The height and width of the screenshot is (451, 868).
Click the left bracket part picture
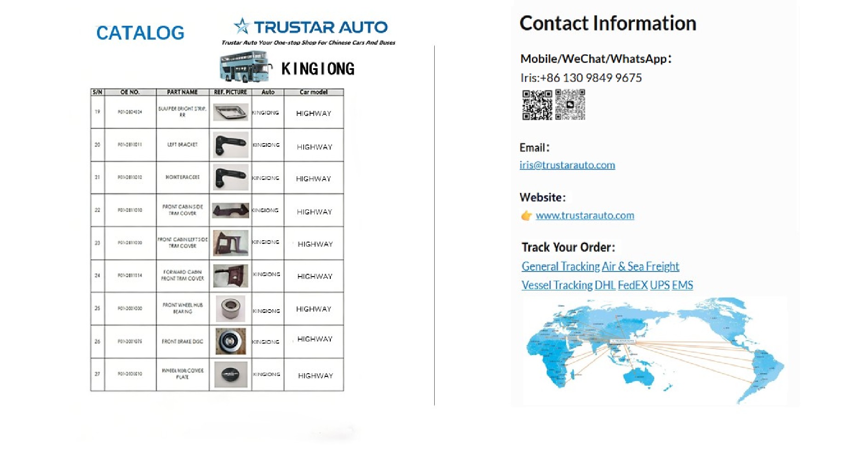point(230,145)
